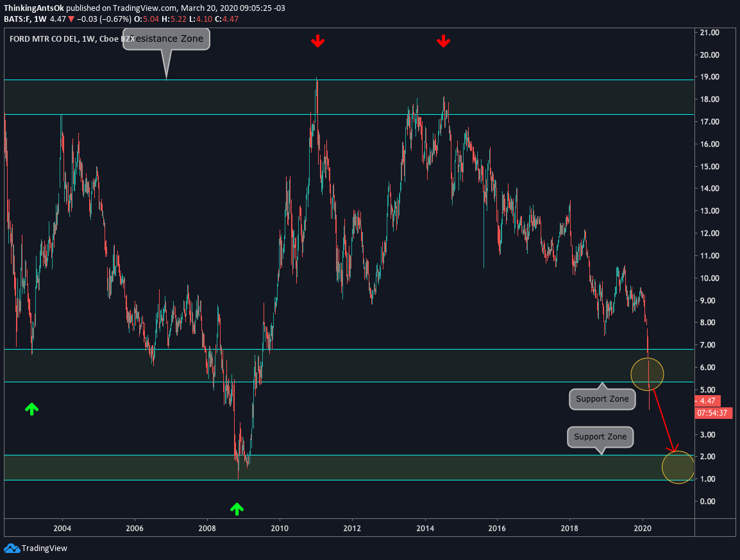Click the 2020 year label on time axis
The height and width of the screenshot is (560, 740).
coord(643,529)
